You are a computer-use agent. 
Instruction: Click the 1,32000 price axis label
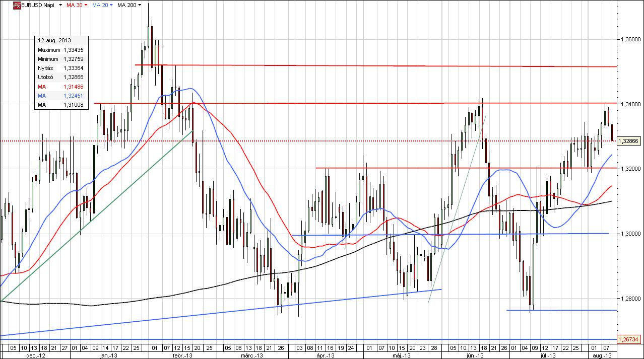(631, 169)
